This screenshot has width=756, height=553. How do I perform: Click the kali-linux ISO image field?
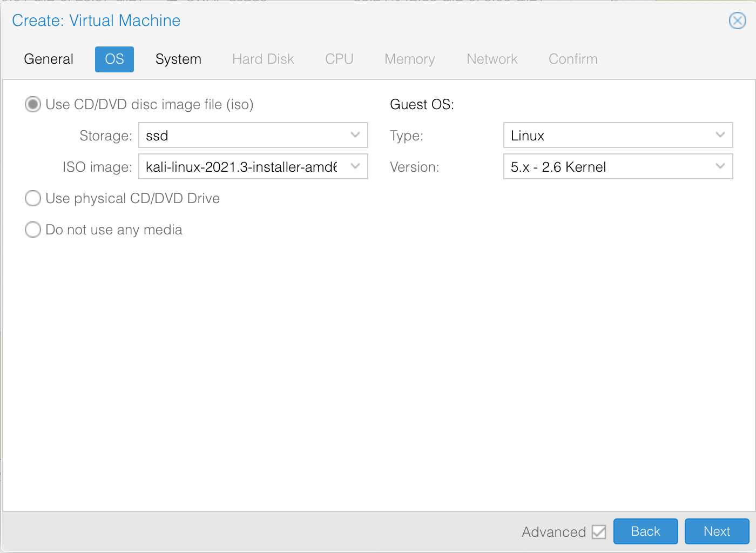click(x=241, y=166)
